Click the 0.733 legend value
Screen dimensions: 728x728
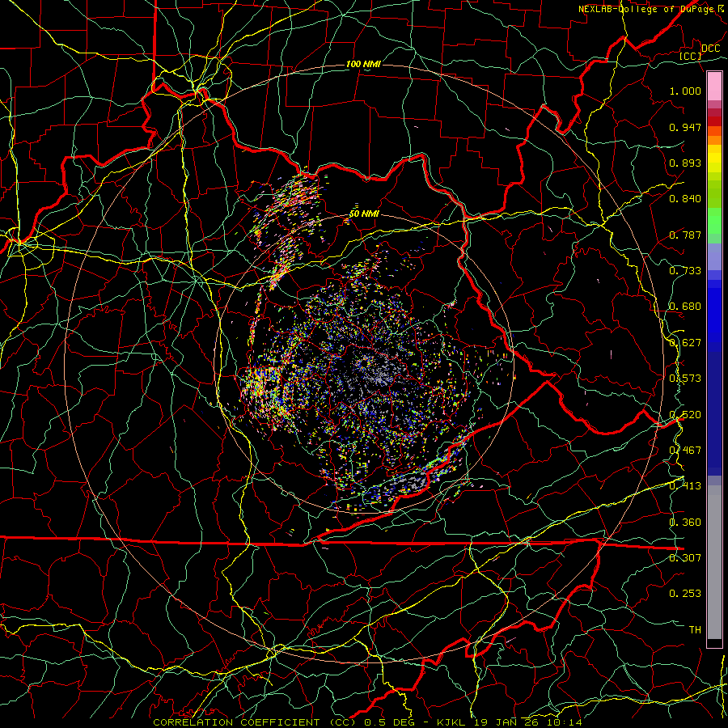click(x=685, y=271)
